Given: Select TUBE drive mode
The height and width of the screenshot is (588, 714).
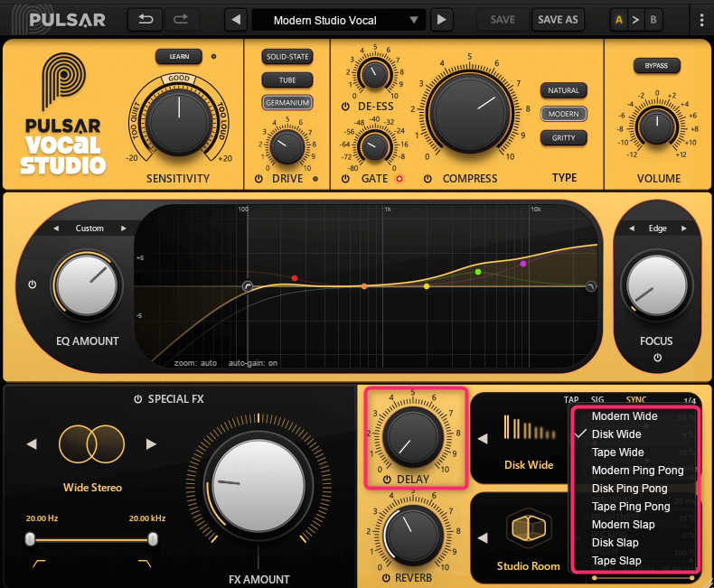Looking at the screenshot, I should (x=287, y=80).
